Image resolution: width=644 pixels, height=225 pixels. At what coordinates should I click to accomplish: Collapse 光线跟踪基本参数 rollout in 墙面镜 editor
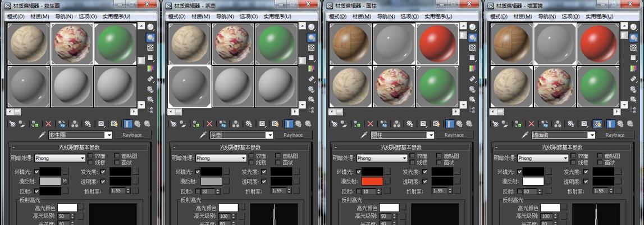pos(562,147)
